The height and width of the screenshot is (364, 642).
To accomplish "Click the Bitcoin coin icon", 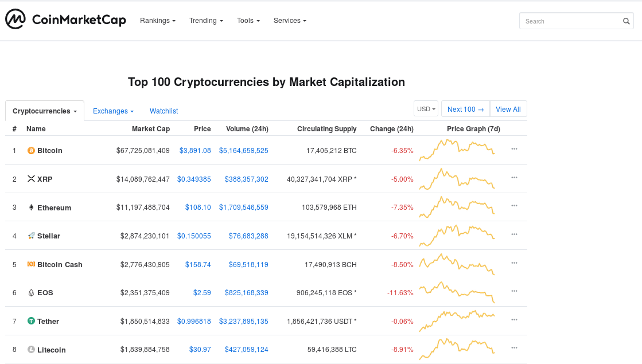I will (x=32, y=150).
